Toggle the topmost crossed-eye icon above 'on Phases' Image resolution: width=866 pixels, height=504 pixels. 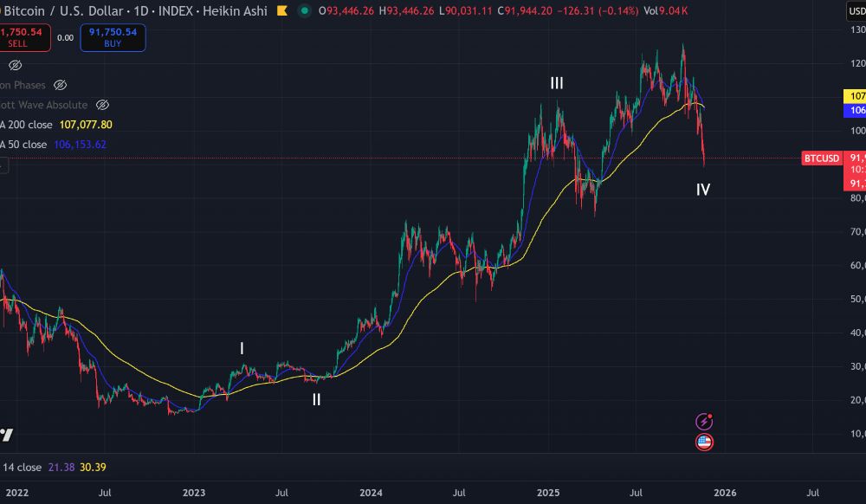[x=16, y=65]
